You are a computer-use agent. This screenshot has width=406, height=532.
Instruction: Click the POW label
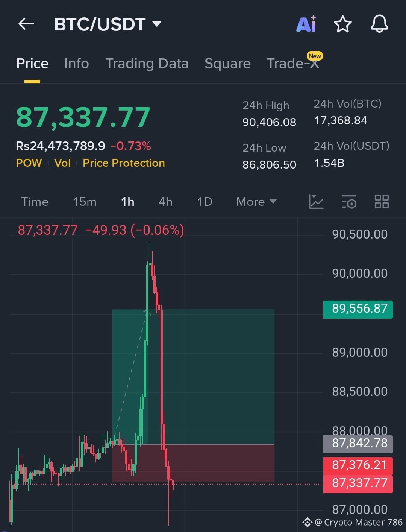(29, 163)
